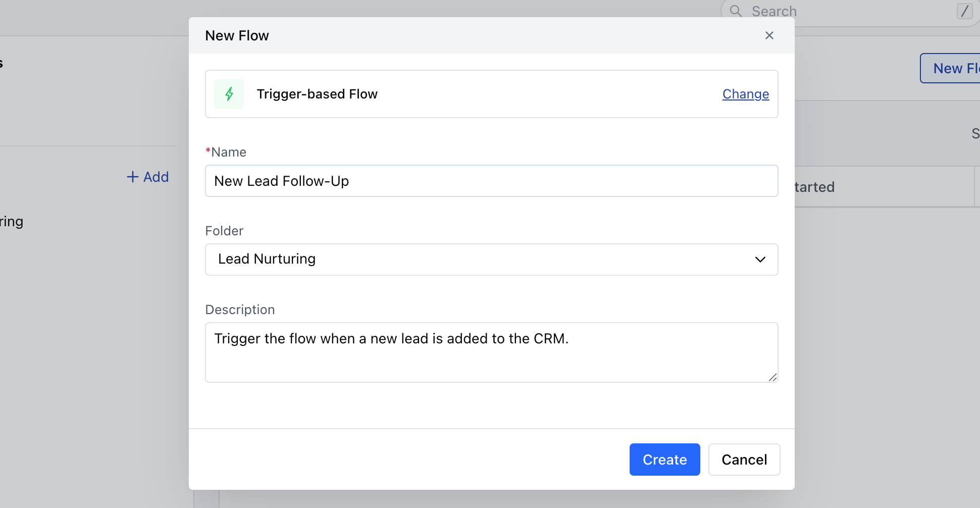
Task: Click the slash shortcut icon in search bar
Action: coord(964,11)
